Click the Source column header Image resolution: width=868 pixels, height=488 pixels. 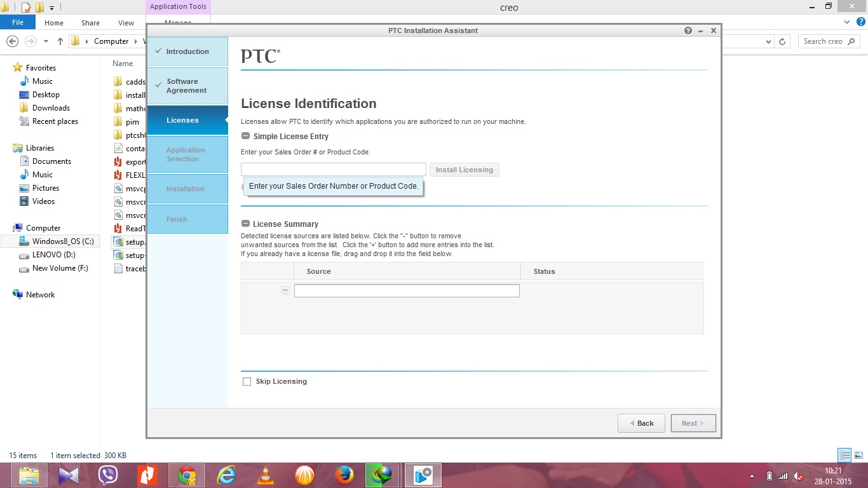click(407, 271)
